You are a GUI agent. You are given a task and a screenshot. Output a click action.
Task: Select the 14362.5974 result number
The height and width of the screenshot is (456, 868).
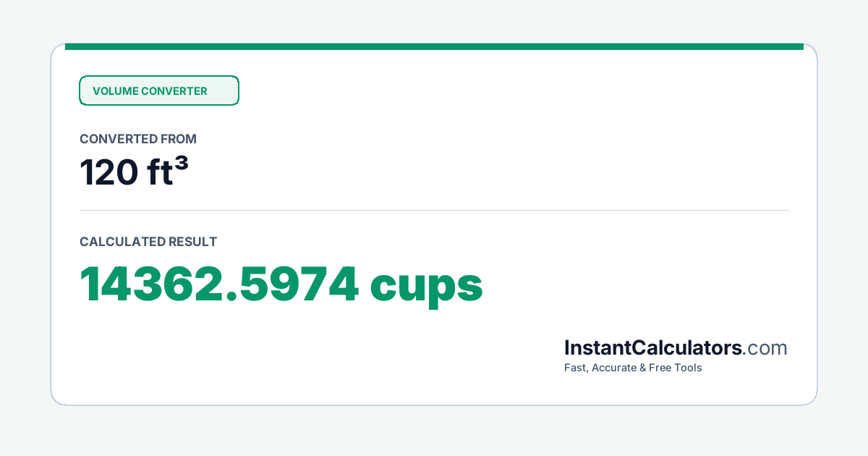click(x=219, y=284)
